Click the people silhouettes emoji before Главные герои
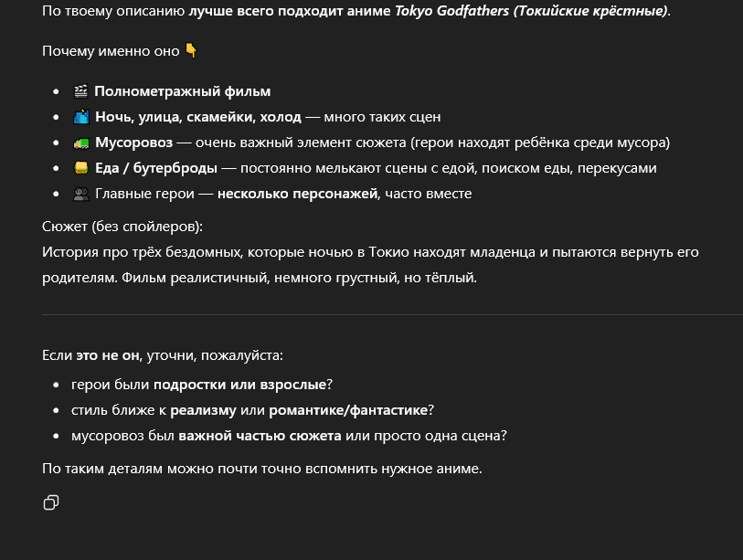 (80, 194)
